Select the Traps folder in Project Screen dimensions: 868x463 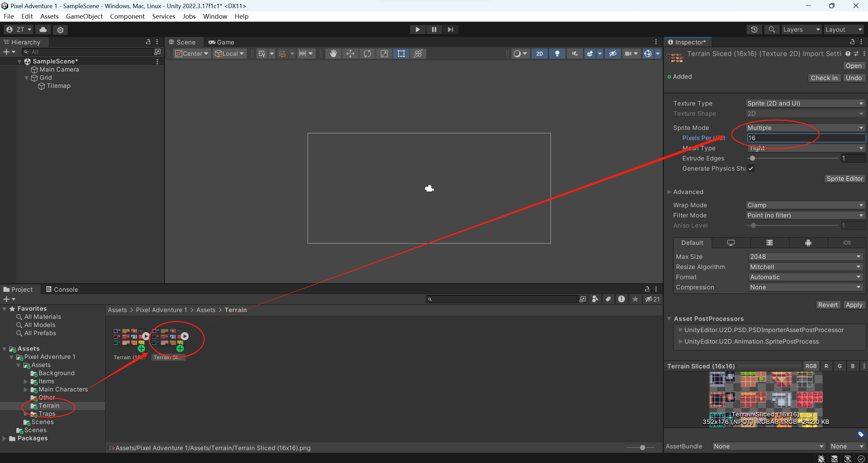point(47,414)
